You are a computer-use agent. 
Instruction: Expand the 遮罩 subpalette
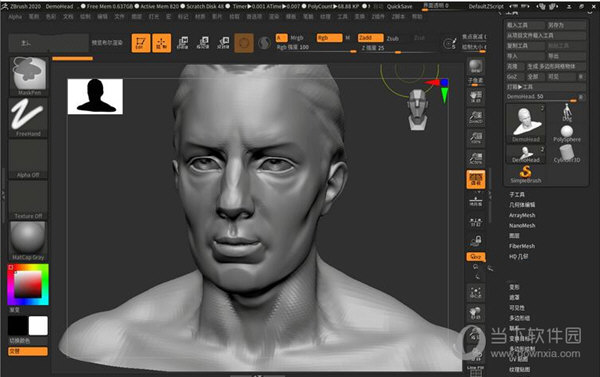514,297
